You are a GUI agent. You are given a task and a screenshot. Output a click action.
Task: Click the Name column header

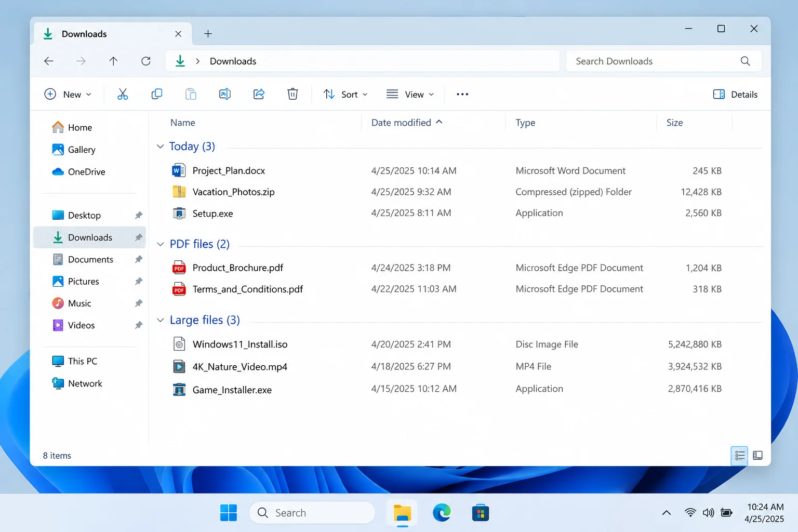(x=183, y=123)
